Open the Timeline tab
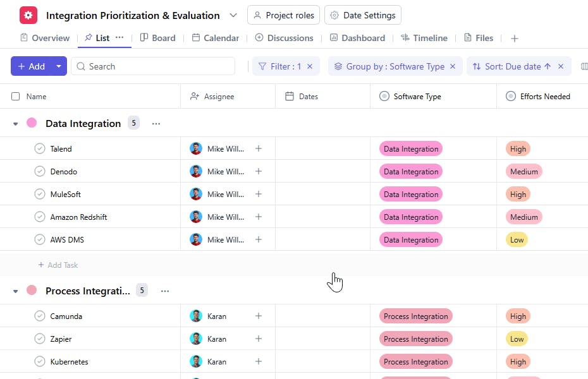 coord(424,38)
